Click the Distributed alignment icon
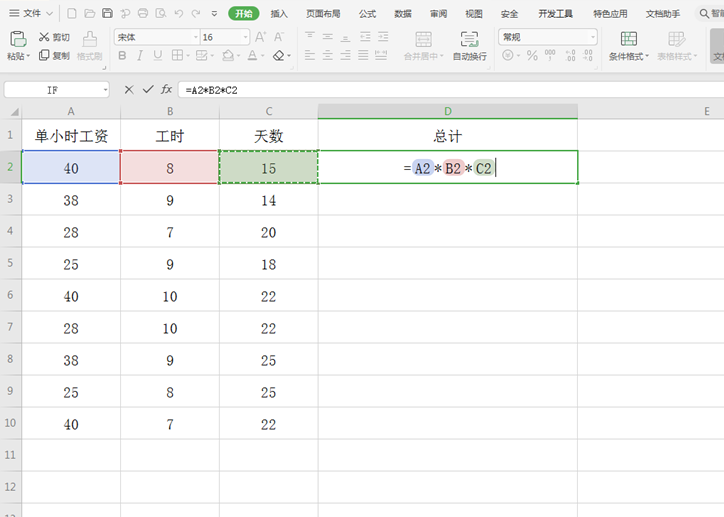The width and height of the screenshot is (724, 517). tap(381, 56)
